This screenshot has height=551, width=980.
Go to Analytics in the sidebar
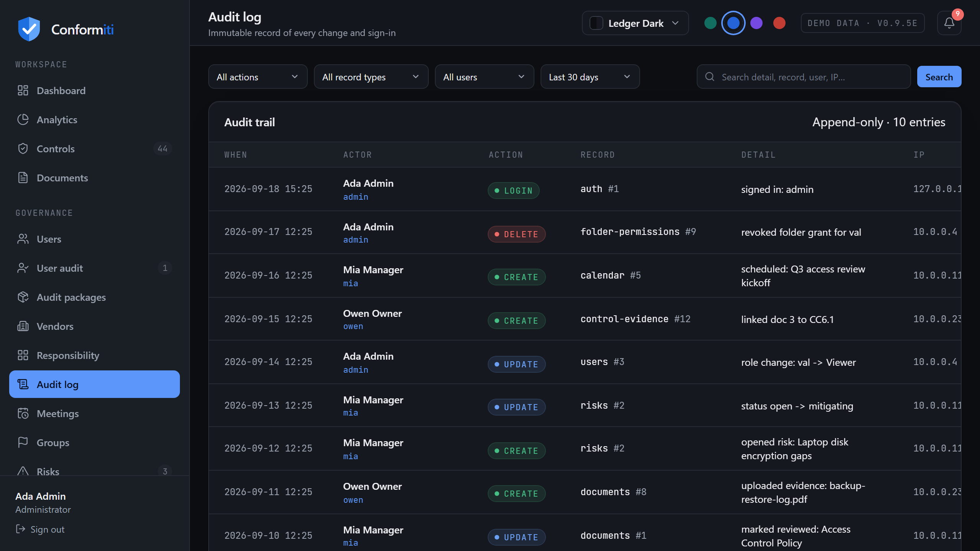(x=95, y=119)
